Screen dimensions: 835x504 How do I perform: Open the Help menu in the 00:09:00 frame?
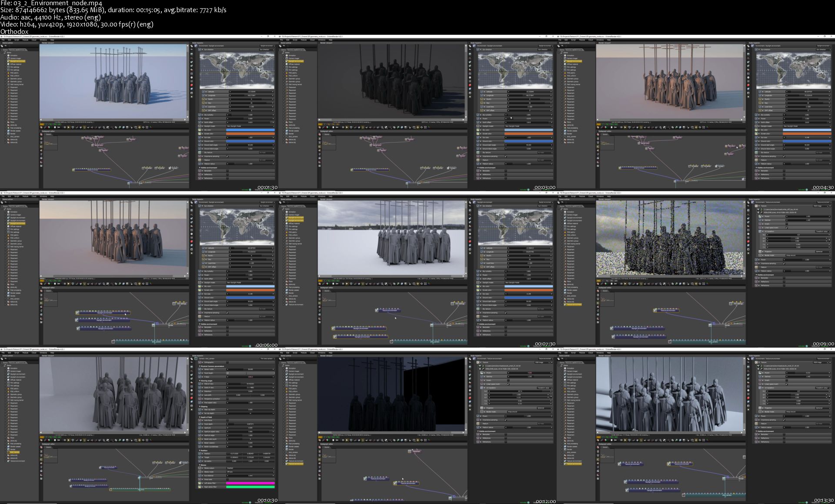click(609, 196)
